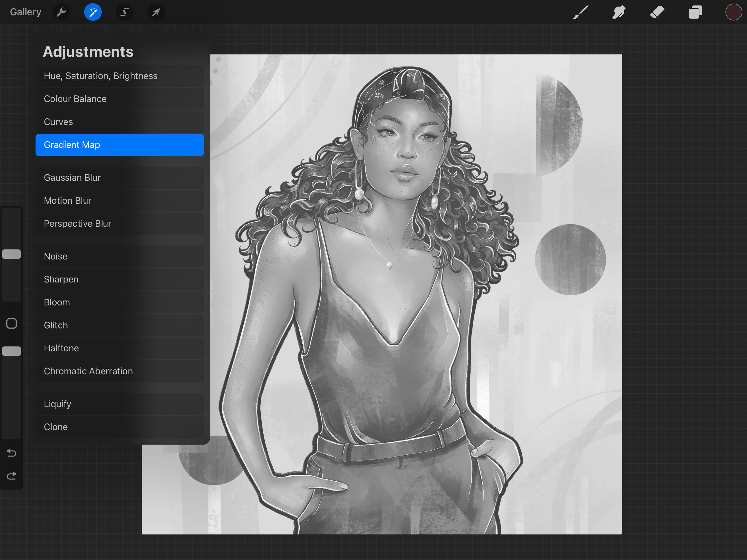Apply the Gaussian Blur adjustment
The height and width of the screenshot is (560, 747).
tap(119, 177)
